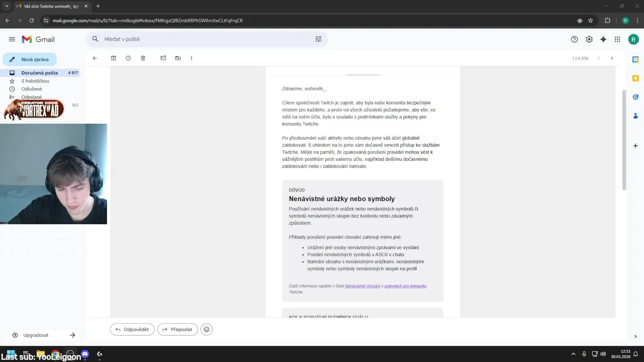
Task: Report this email as spam
Action: coord(128,58)
